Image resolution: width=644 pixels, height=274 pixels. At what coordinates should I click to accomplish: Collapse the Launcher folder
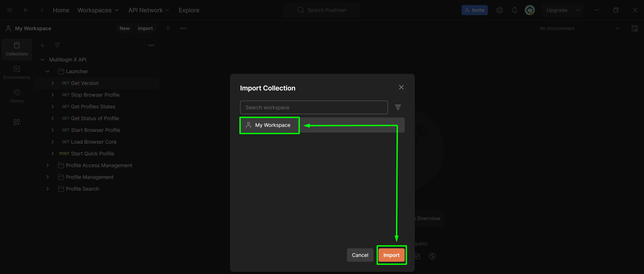(x=48, y=71)
